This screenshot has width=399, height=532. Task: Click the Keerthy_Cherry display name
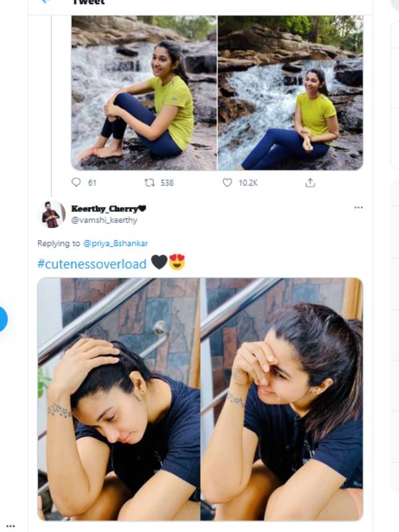[106, 207]
